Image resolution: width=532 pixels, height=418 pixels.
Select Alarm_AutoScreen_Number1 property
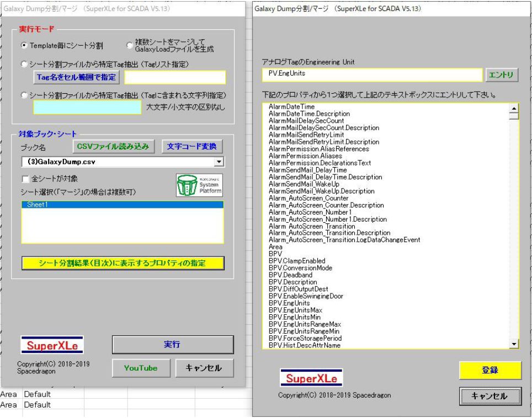pos(310,212)
